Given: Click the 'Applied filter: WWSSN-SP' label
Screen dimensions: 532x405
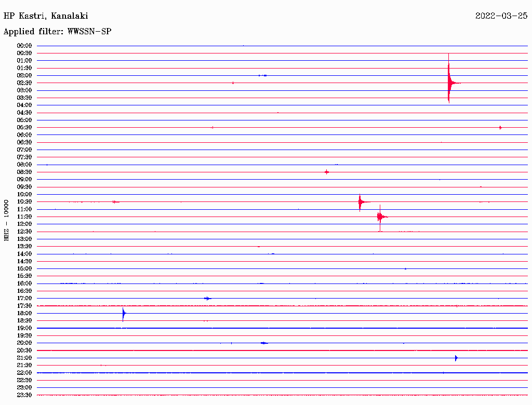Looking at the screenshot, I should click(57, 32).
